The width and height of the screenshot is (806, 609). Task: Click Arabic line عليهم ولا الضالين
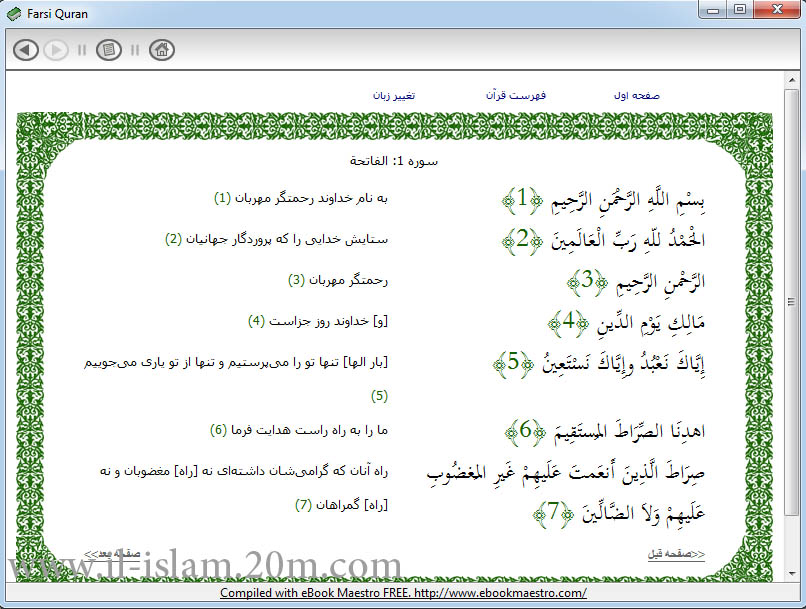pyautogui.click(x=643, y=513)
